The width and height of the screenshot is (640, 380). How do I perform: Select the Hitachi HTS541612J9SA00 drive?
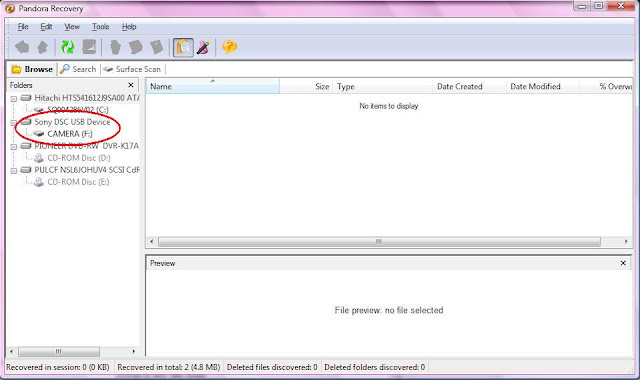(87, 98)
